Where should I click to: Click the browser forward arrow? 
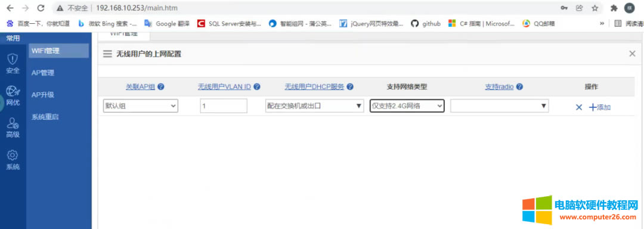click(25, 8)
